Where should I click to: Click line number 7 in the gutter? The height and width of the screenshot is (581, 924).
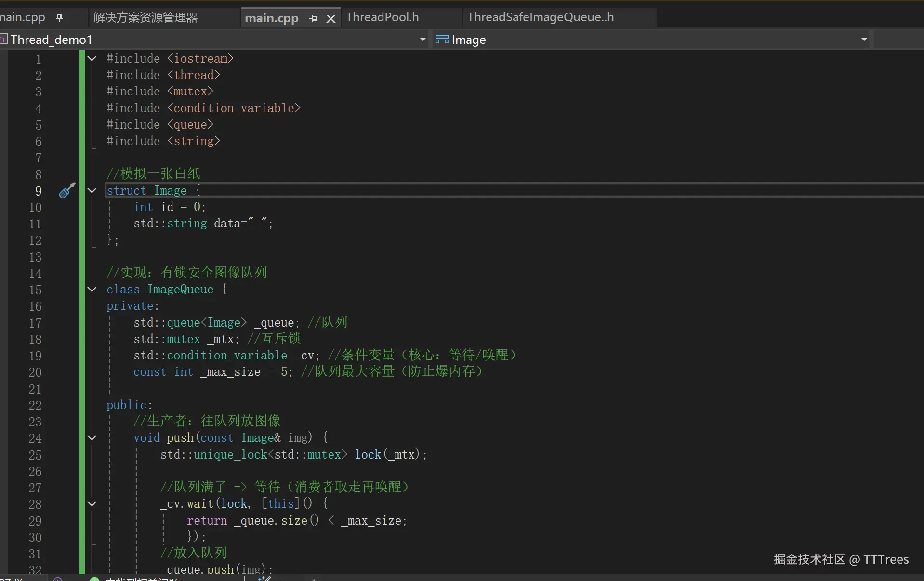point(39,158)
